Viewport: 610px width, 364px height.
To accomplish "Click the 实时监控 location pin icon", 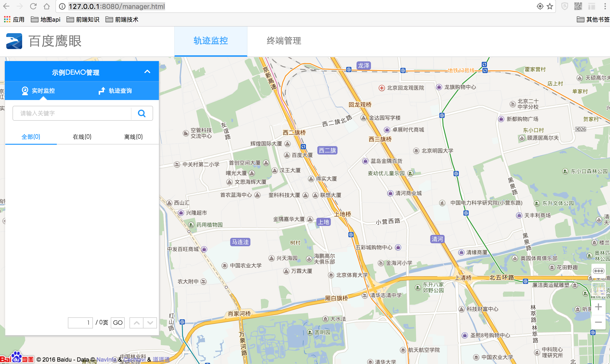I will 25,91.
